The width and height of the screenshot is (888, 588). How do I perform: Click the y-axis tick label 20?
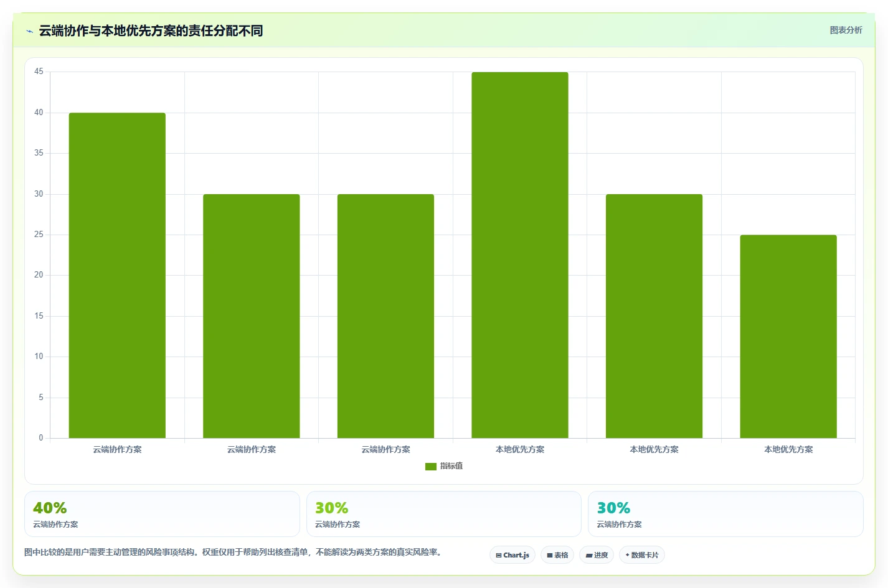click(39, 275)
